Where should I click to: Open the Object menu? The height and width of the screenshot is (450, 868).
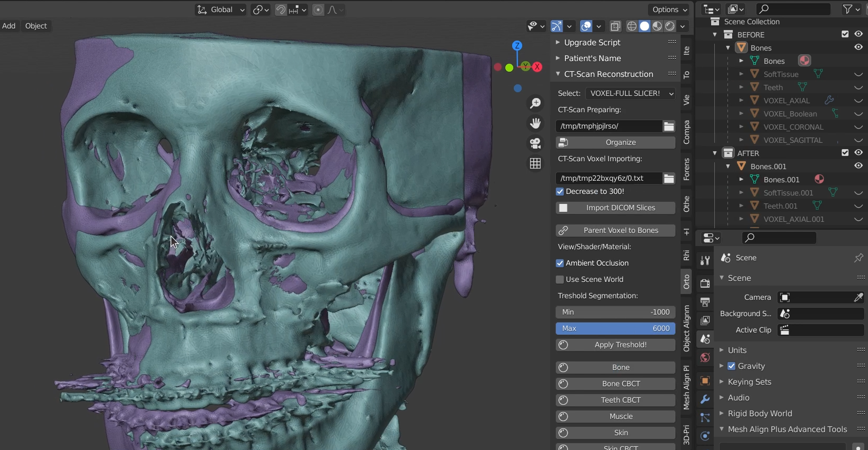pyautogui.click(x=36, y=26)
